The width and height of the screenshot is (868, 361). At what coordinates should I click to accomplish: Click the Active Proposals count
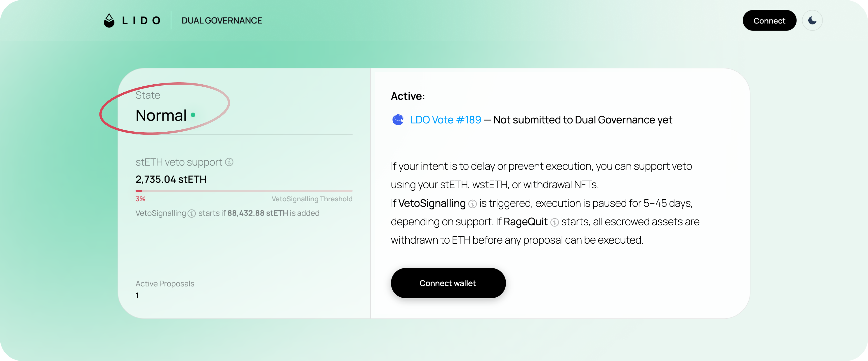pyautogui.click(x=137, y=295)
